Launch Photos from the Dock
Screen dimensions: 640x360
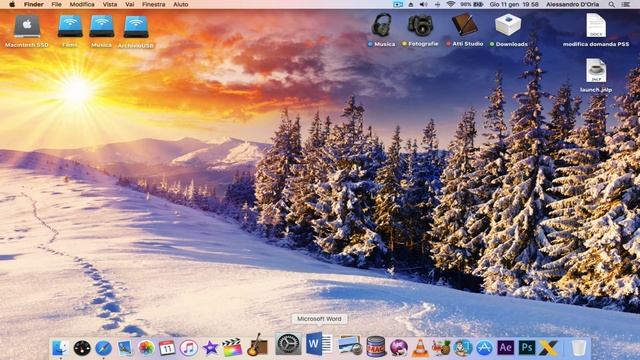coord(146,348)
